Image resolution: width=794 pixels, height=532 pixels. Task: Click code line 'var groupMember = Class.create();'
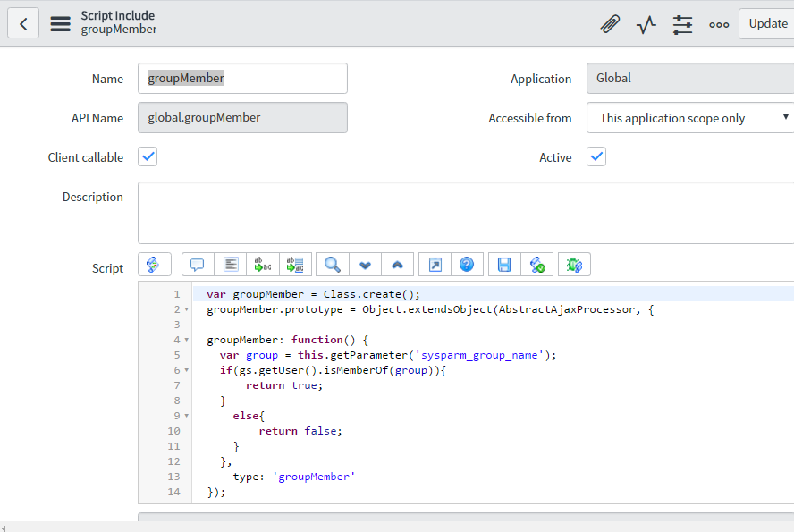click(314, 294)
